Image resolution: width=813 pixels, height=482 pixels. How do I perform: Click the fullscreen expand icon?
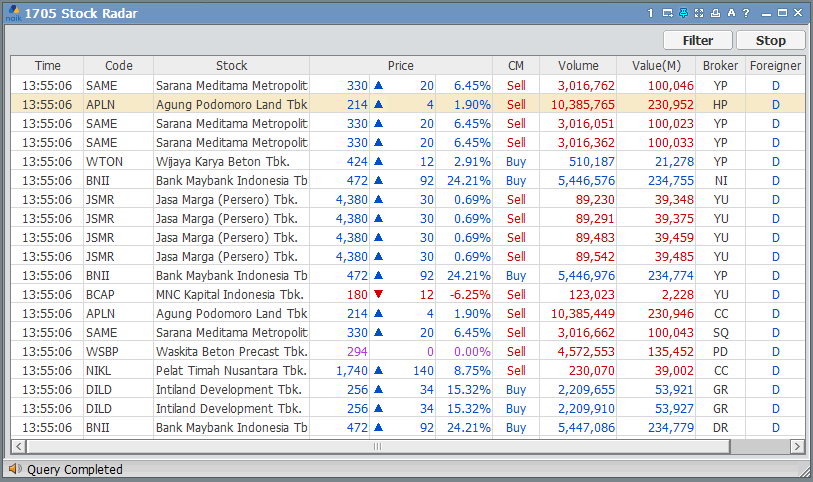click(699, 13)
